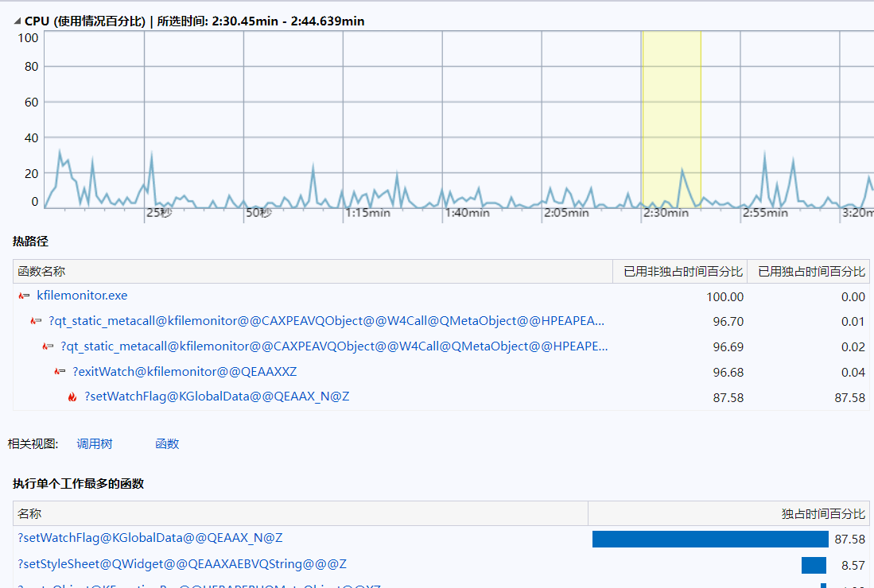Sort by 已用非独占时间百分比 column
The image size is (874, 588).
pos(680,271)
